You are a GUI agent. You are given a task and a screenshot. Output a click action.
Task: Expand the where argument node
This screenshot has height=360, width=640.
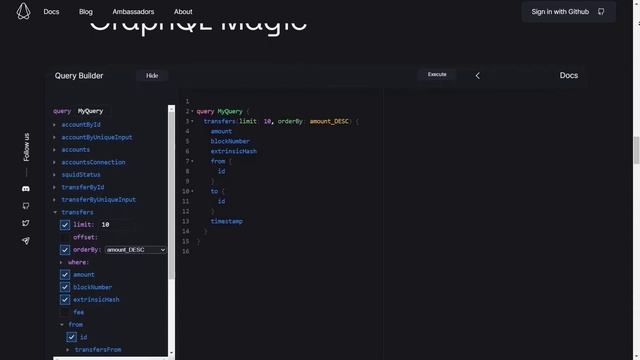(61, 262)
